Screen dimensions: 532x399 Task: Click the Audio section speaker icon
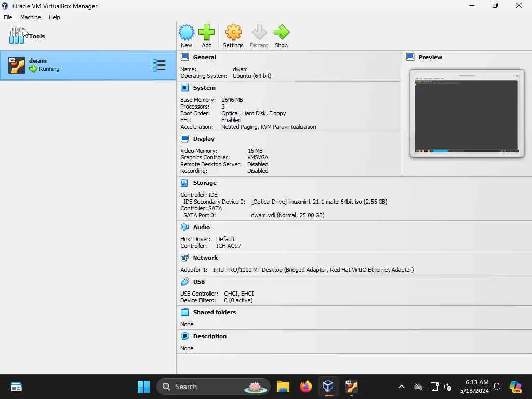(x=185, y=227)
